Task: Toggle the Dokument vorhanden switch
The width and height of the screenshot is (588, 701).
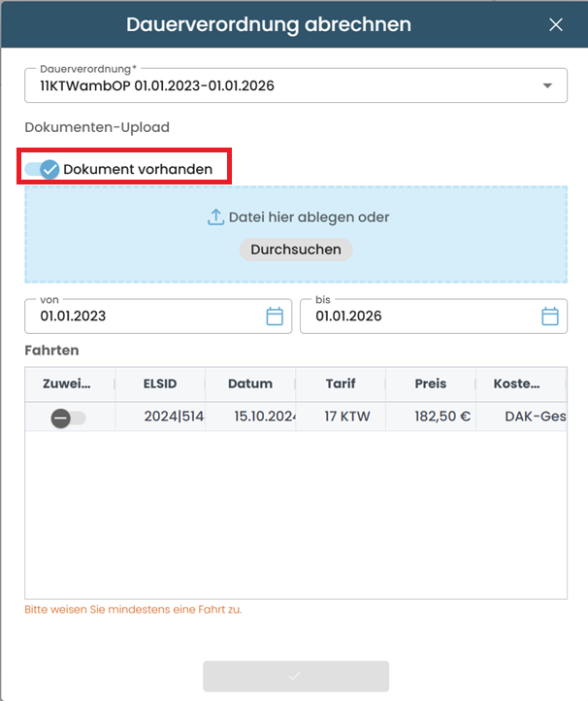Action: click(x=43, y=170)
